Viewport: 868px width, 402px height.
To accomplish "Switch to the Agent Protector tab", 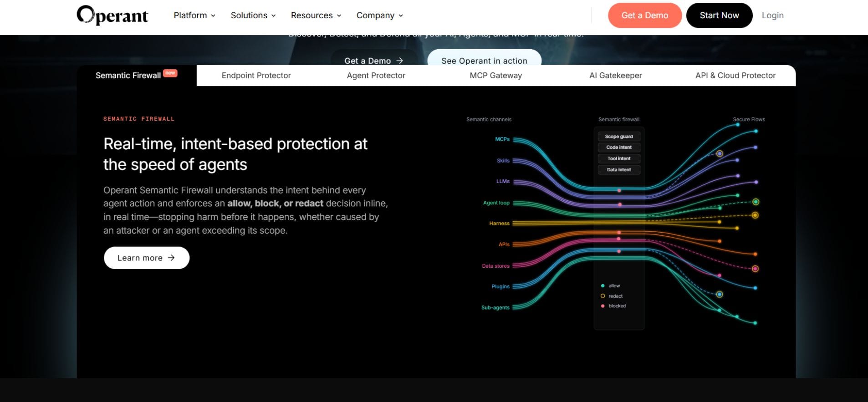I will [376, 76].
